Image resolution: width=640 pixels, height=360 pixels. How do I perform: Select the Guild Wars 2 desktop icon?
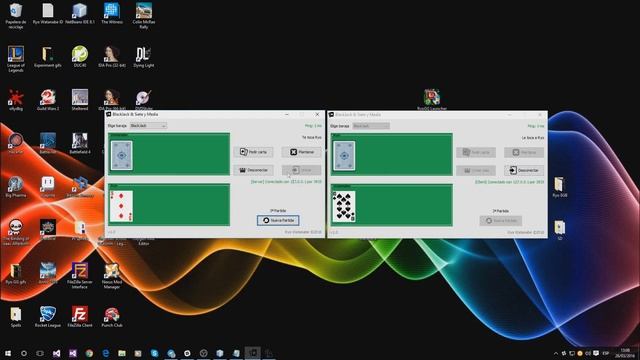pos(48,100)
